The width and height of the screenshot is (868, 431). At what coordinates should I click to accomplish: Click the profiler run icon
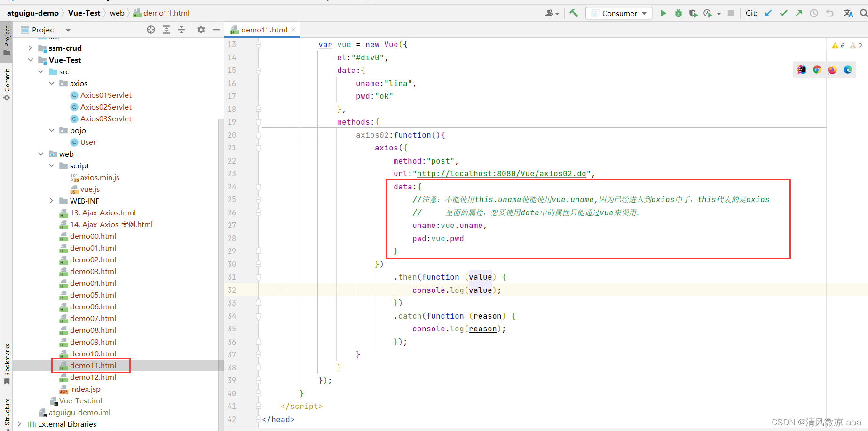[708, 13]
